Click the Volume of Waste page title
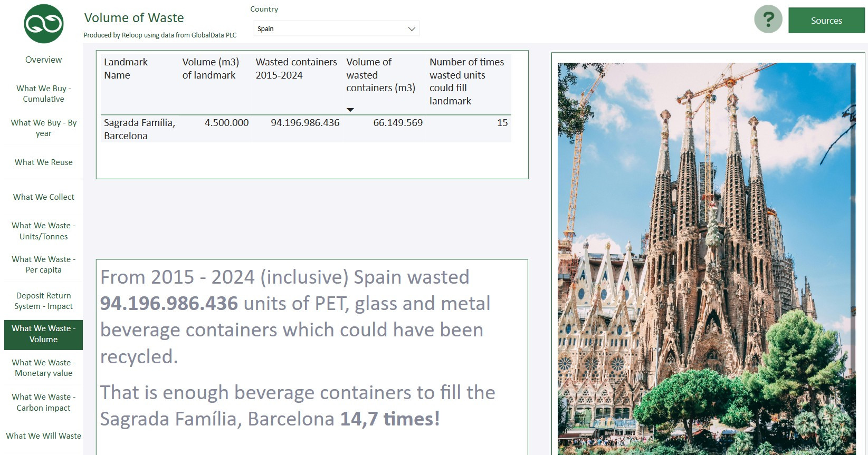Screen dimensions: 868x455 (x=134, y=18)
